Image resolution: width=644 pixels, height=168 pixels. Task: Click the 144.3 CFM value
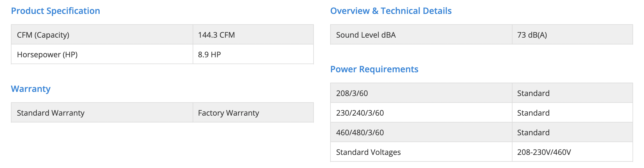(x=216, y=35)
